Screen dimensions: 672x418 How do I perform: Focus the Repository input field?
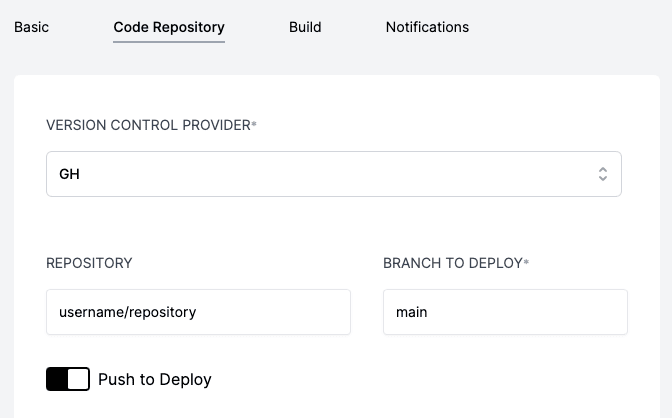click(198, 312)
